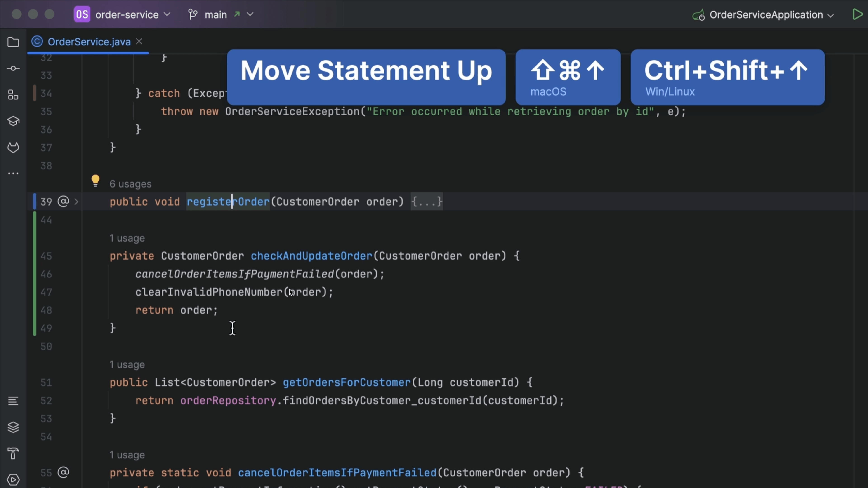Click the checkAndUpdateOrder method name
868x488 pixels.
tap(312, 256)
